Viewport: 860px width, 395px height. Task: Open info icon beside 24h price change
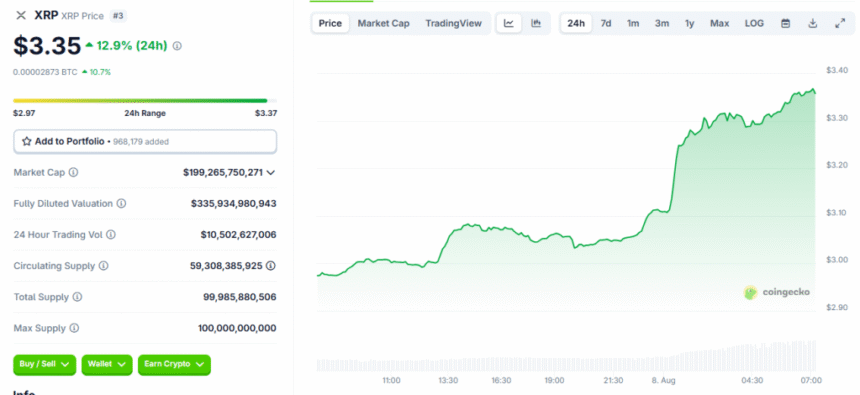(177, 46)
